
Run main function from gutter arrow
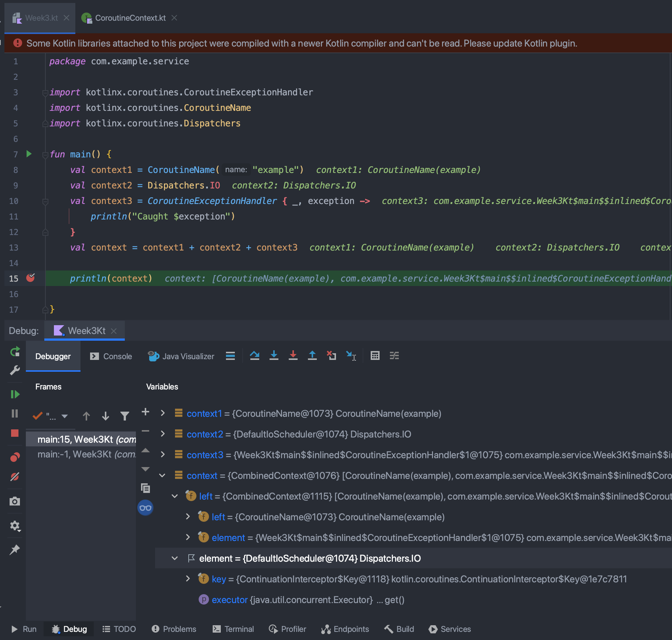click(29, 154)
